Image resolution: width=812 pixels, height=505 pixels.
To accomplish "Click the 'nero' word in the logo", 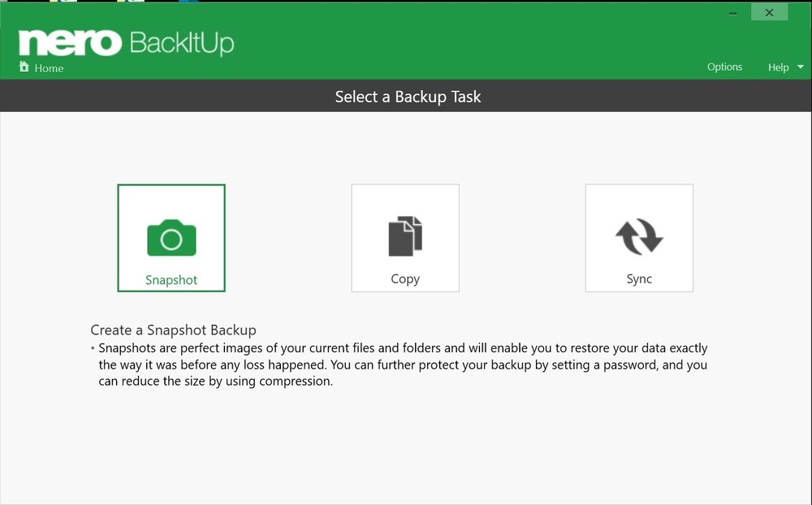I will tap(70, 43).
